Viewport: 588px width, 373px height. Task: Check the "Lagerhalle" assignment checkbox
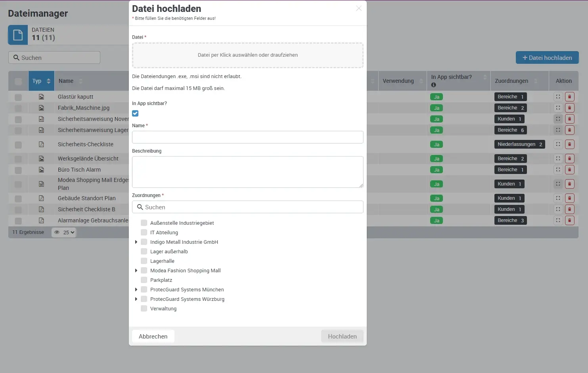(144, 261)
